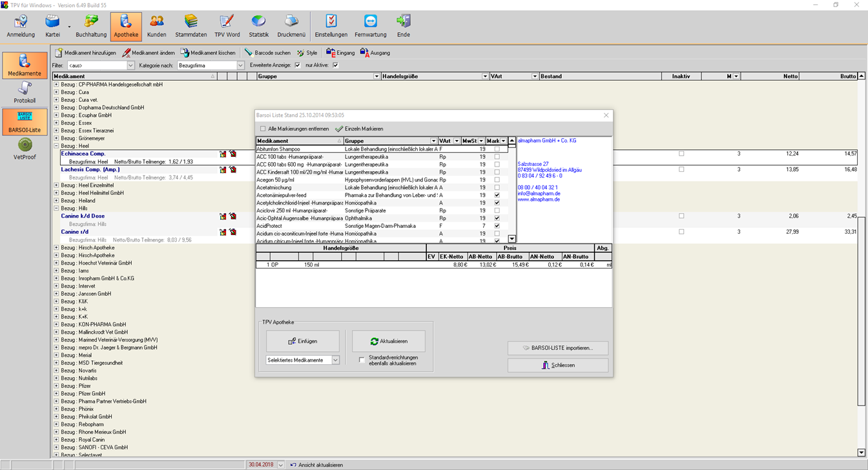Expand the Bezug : Merial tree node
Screen dimensions: 868x470
56,355
